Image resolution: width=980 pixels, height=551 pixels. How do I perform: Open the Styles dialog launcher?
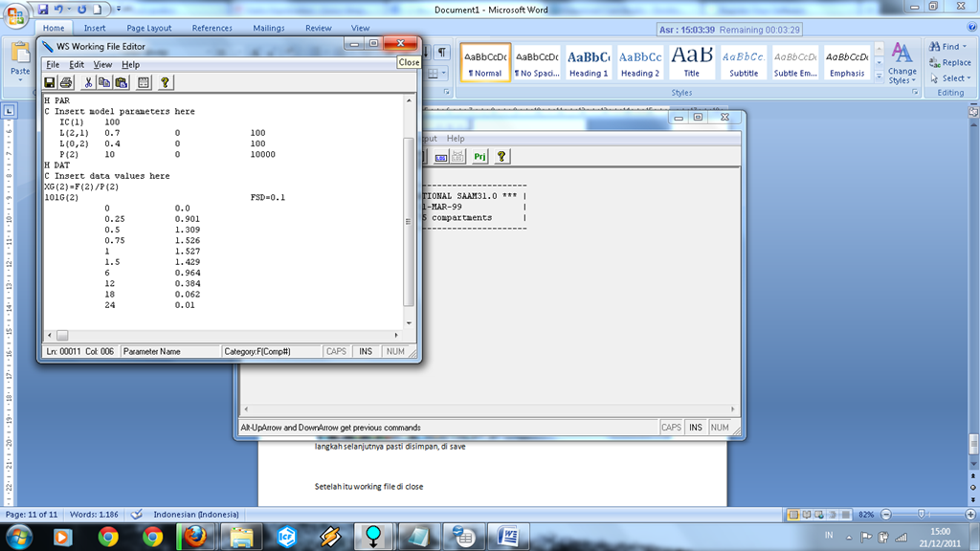914,93
